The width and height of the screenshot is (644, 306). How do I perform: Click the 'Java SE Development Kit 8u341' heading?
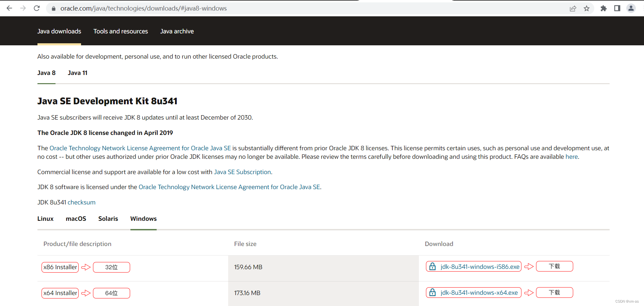(x=107, y=101)
